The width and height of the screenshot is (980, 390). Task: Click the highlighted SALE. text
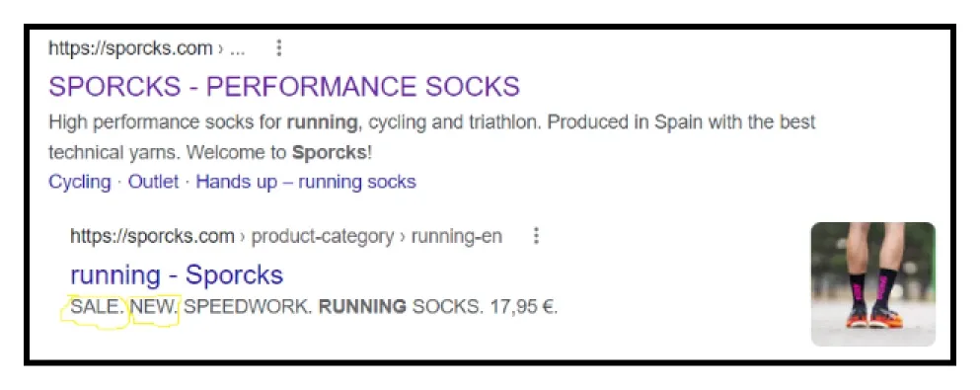pyautogui.click(x=97, y=307)
